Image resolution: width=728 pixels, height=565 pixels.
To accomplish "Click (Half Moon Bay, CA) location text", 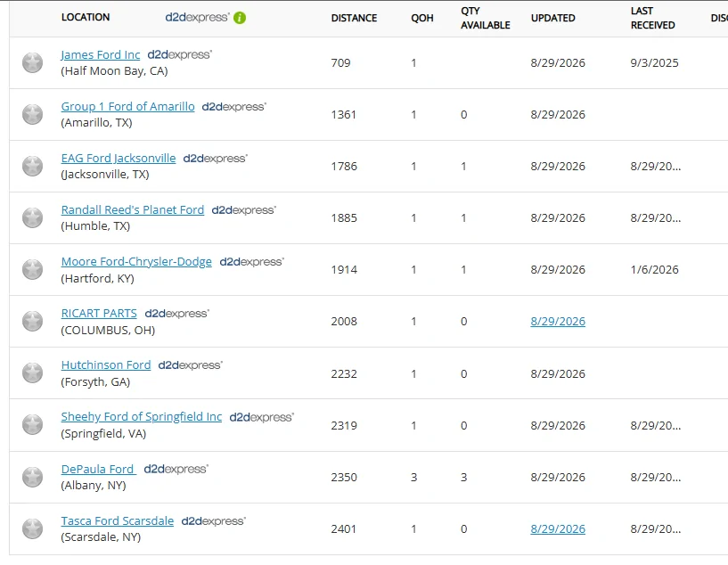I will click(x=114, y=71).
